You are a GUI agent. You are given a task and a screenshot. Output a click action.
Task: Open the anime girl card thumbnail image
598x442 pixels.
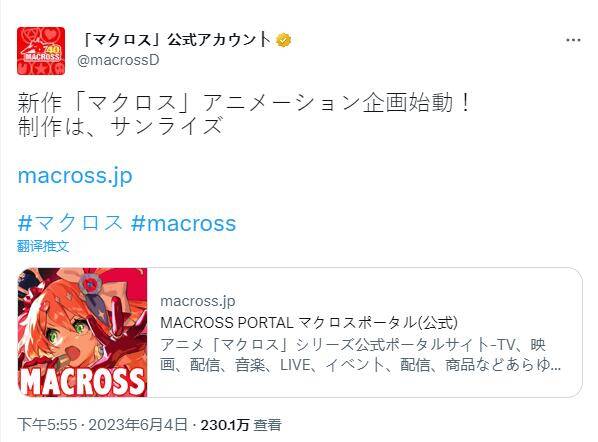82,332
